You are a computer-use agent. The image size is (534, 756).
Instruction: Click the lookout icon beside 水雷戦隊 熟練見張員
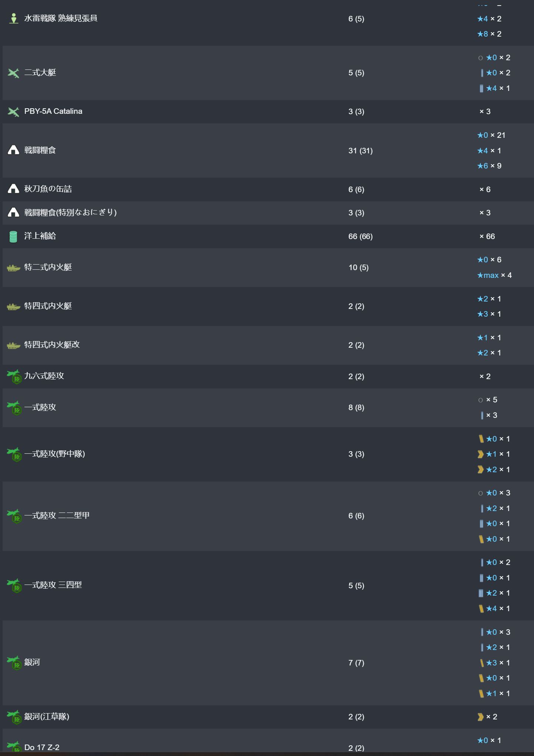pos(14,18)
